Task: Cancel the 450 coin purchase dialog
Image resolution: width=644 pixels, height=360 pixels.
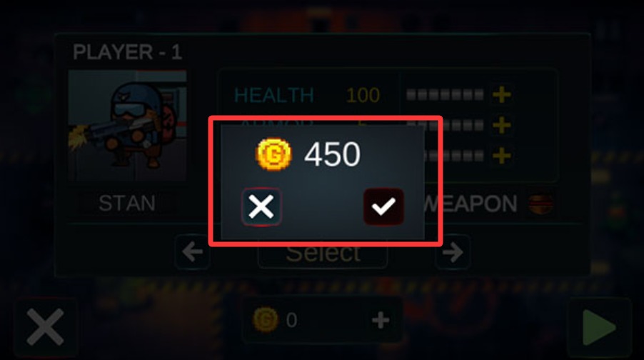Action: tap(261, 206)
